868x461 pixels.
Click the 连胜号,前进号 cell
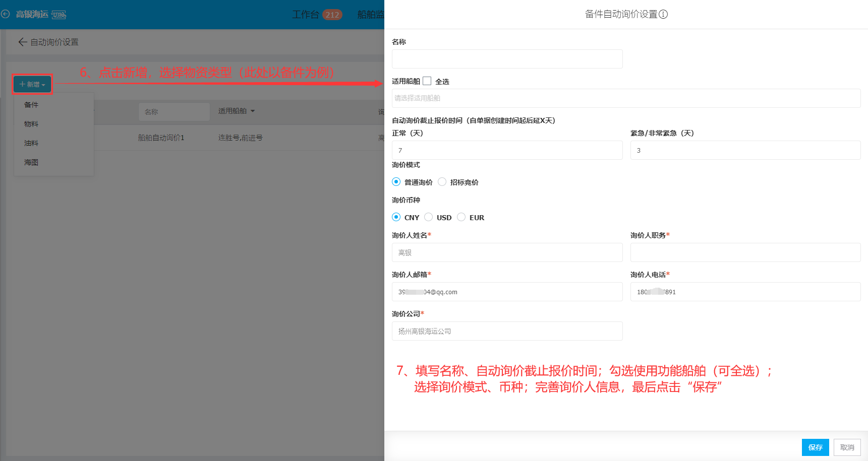pos(241,138)
